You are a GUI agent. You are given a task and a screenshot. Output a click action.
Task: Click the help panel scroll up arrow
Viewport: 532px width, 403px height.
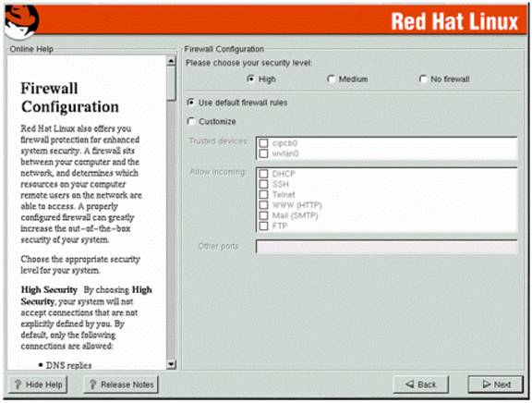click(172, 61)
